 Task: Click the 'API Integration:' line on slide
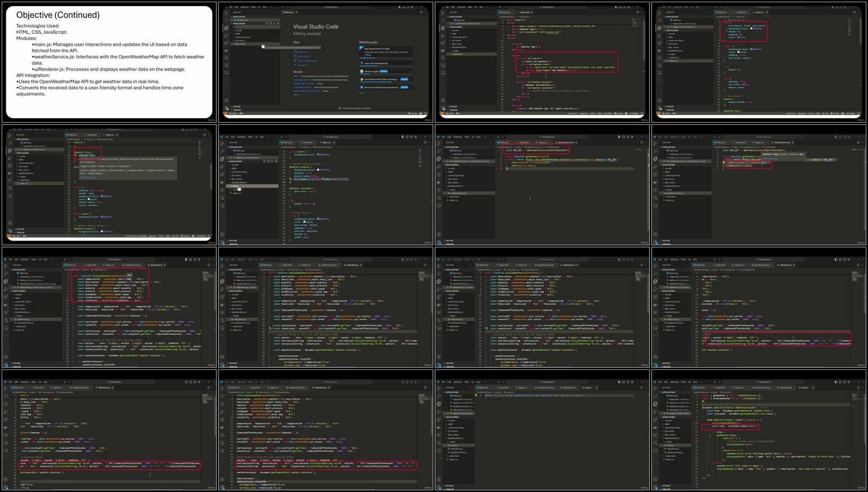pos(34,75)
